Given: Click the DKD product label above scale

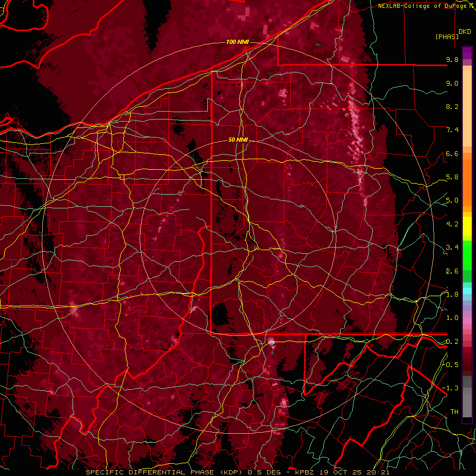Looking at the screenshot, I should (465, 32).
